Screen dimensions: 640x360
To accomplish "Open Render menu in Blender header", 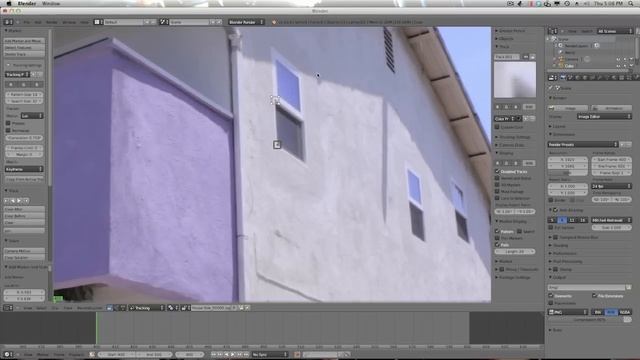I will click(x=51, y=22).
